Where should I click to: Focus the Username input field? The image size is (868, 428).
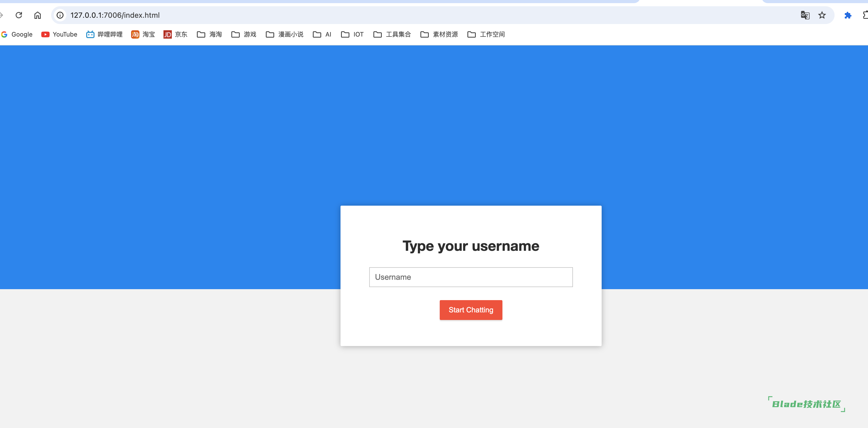click(x=471, y=277)
